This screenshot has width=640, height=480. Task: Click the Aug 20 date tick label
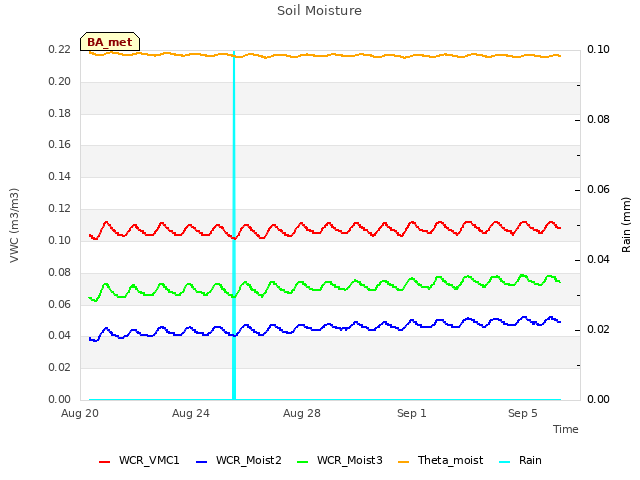point(80,413)
